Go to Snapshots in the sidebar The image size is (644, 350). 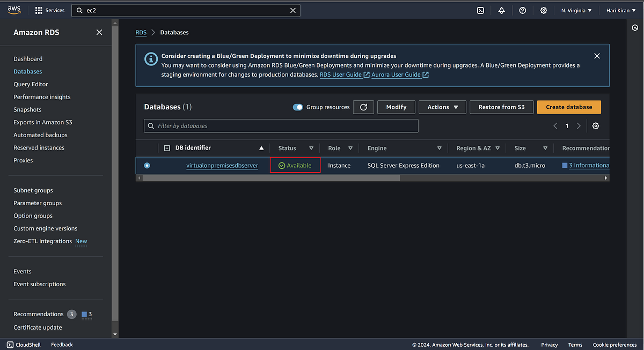click(27, 109)
